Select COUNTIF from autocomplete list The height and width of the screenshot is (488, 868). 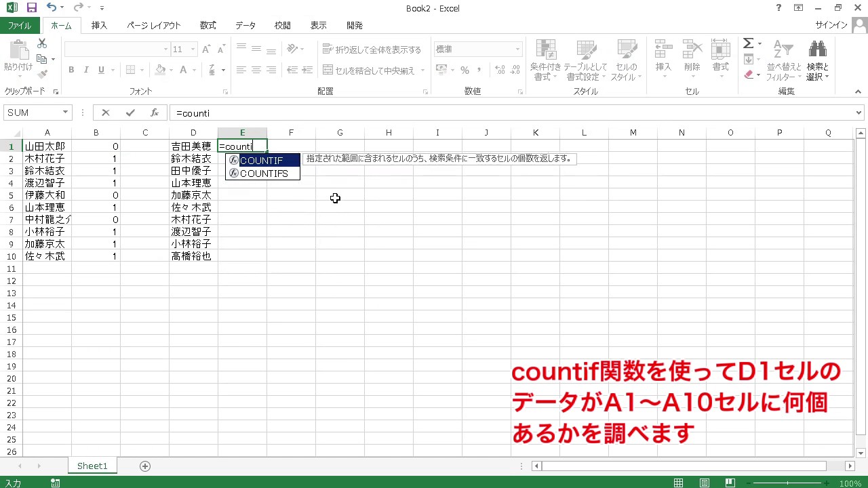[x=263, y=161]
